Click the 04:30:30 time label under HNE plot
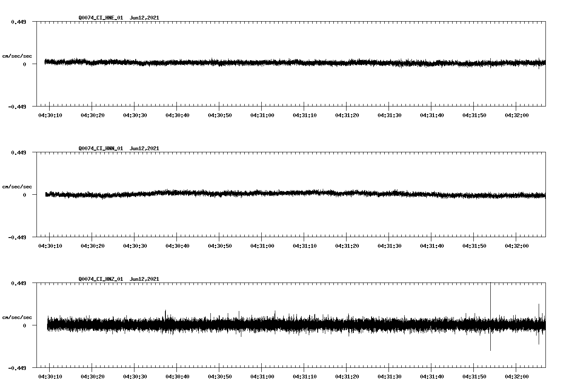The image size is (576, 392). coord(135,115)
